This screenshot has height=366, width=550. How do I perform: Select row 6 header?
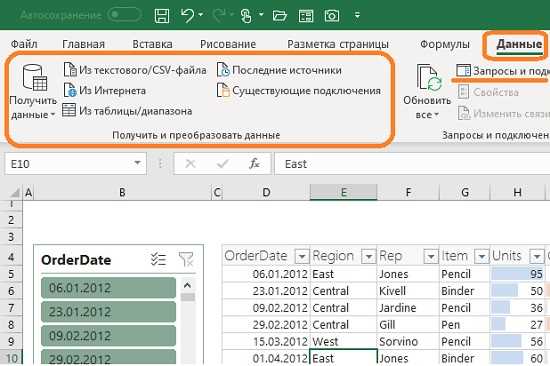point(11,291)
